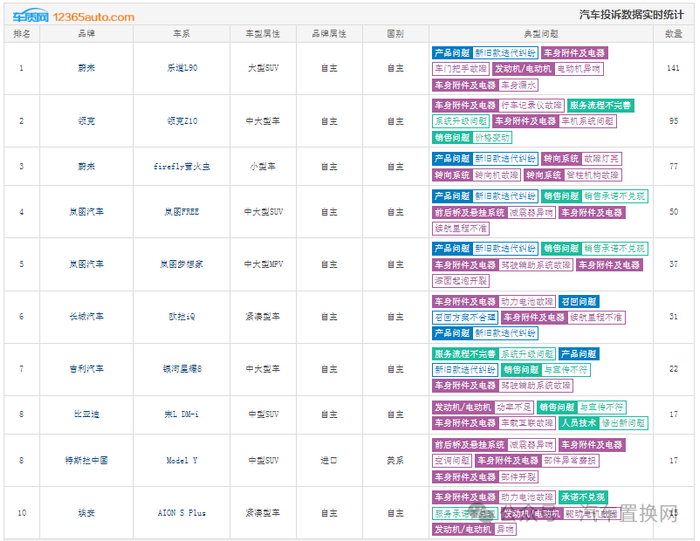Click the Model Y car series cell
700x541 pixels.
click(x=182, y=460)
